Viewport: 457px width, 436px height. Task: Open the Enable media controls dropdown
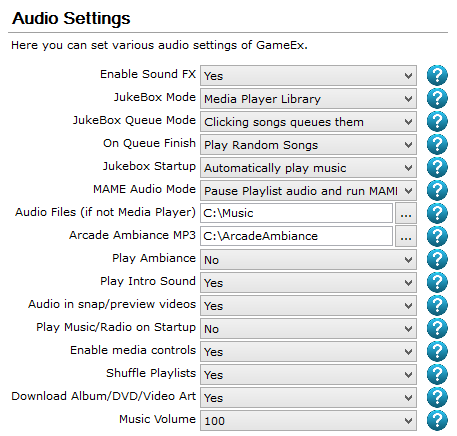(308, 352)
